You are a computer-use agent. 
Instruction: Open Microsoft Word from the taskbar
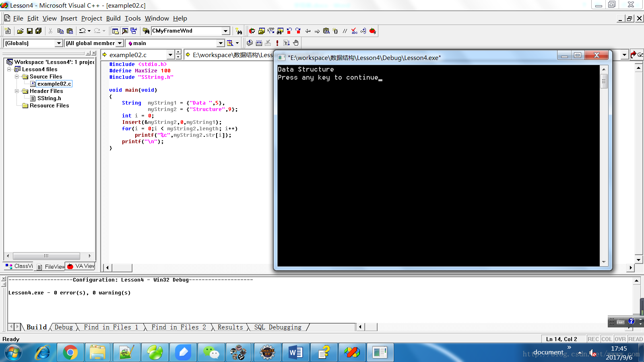[296, 353]
